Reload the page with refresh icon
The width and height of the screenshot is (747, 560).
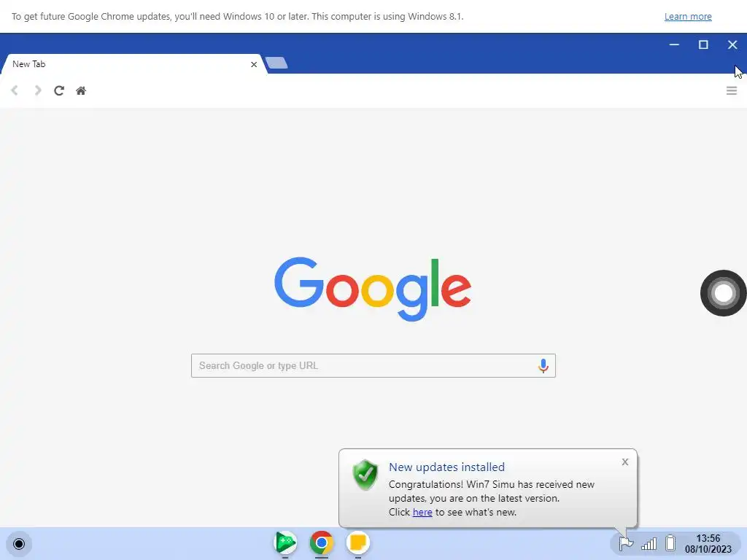[59, 90]
